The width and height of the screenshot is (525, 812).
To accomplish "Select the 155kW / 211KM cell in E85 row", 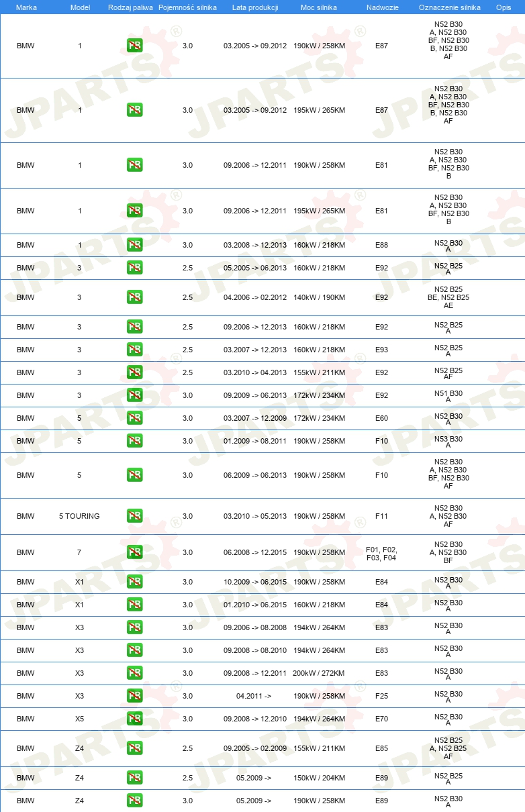I will pos(319,748).
